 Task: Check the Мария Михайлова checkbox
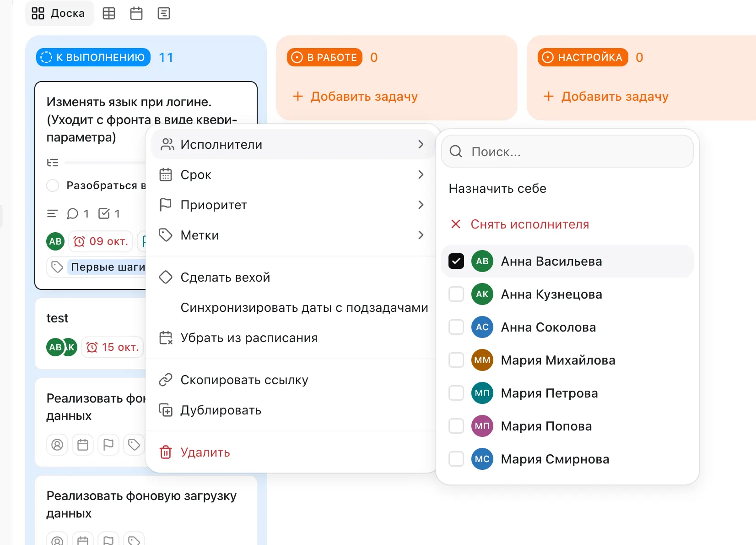tap(456, 360)
